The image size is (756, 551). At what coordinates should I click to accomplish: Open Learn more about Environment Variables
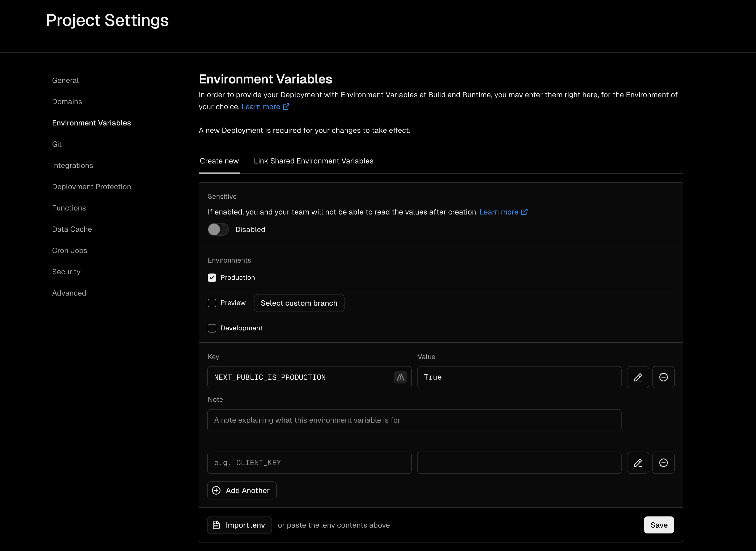point(262,106)
